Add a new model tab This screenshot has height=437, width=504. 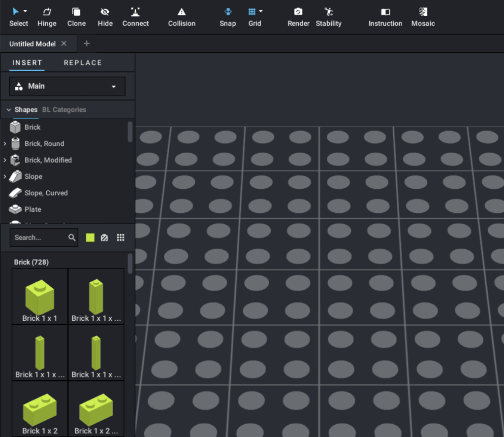[x=87, y=43]
